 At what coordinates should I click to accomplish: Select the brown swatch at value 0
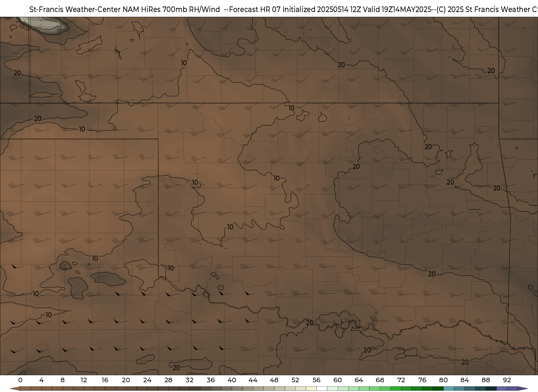point(25,389)
